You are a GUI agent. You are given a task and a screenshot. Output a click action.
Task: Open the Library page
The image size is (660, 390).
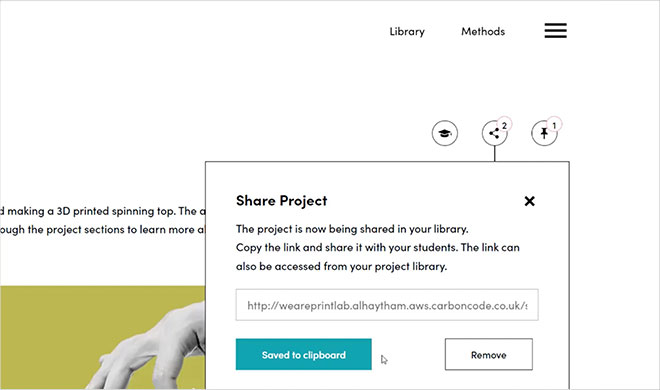click(407, 32)
